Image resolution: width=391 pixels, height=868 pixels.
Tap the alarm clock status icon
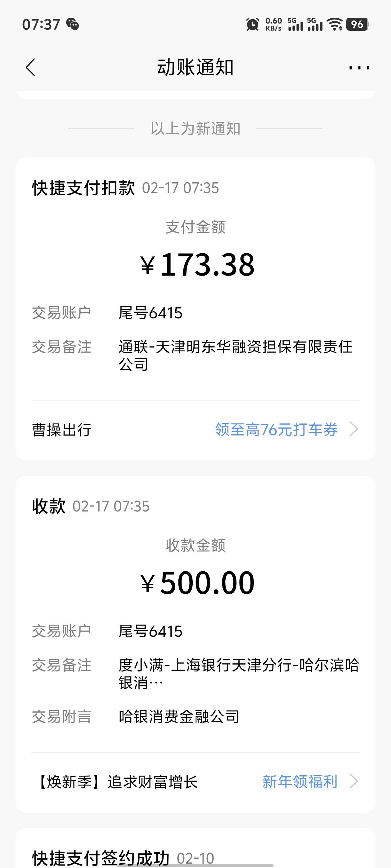[x=253, y=24]
